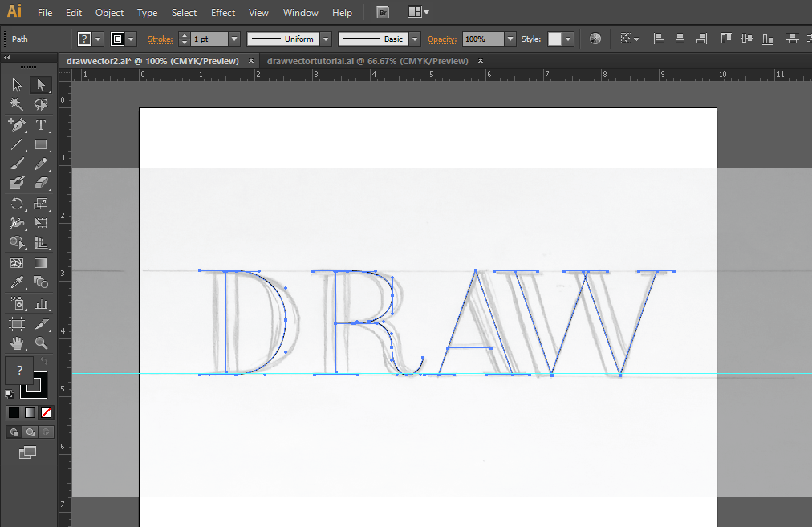Select the Free Transform tool
This screenshot has height=527, width=812.
pos(40,223)
